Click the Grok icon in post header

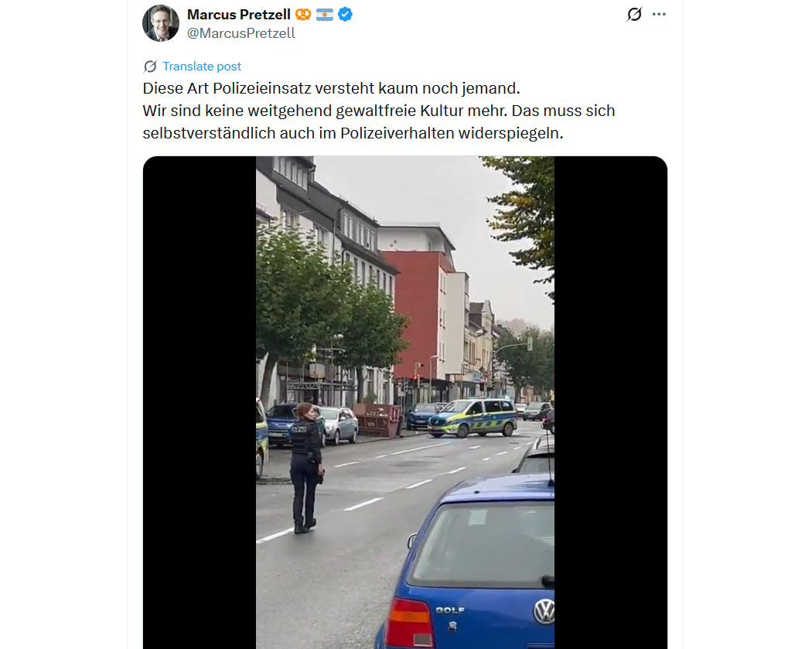pos(634,14)
